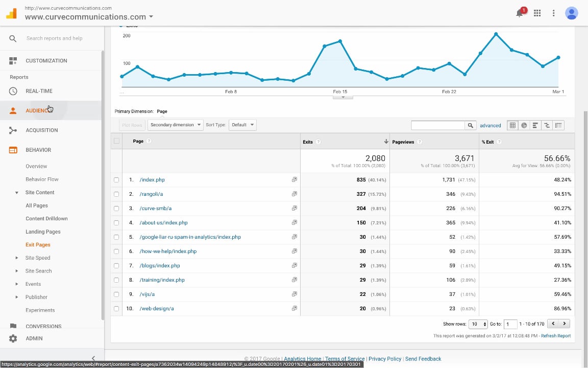Screen dimensions: 588x368
Task: Click the advanced filter link
Action: click(x=490, y=125)
